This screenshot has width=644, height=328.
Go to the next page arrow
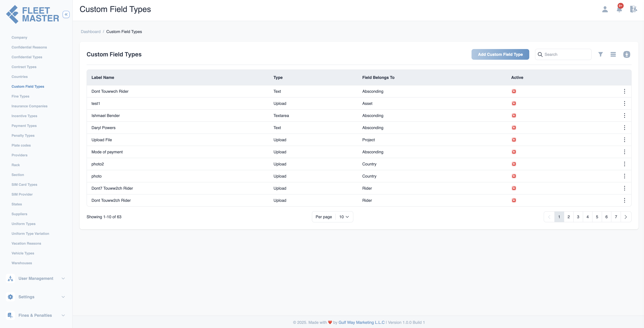[626, 217]
